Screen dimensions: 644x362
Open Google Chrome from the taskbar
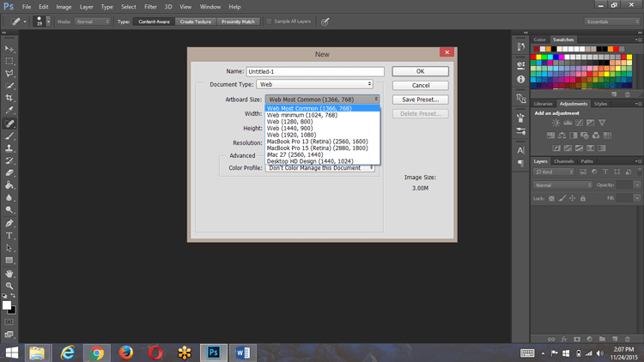[x=97, y=353]
